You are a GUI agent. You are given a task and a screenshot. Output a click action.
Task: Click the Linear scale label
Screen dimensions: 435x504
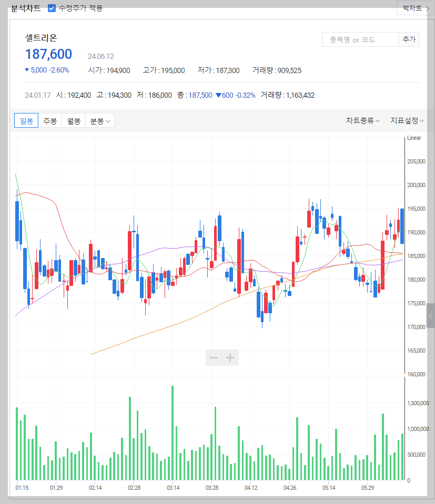tap(414, 138)
